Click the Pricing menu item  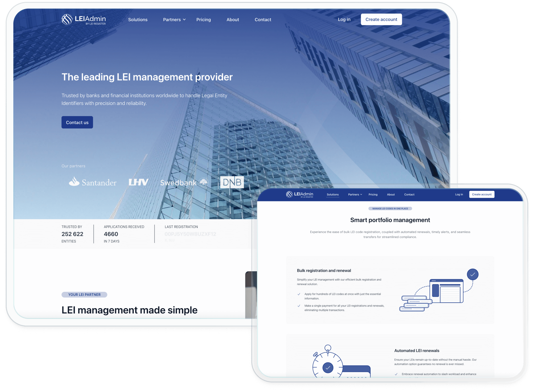coord(203,20)
